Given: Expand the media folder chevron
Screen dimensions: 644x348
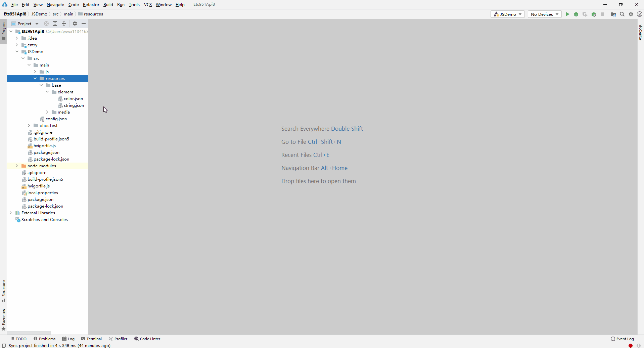Looking at the screenshot, I should point(47,112).
